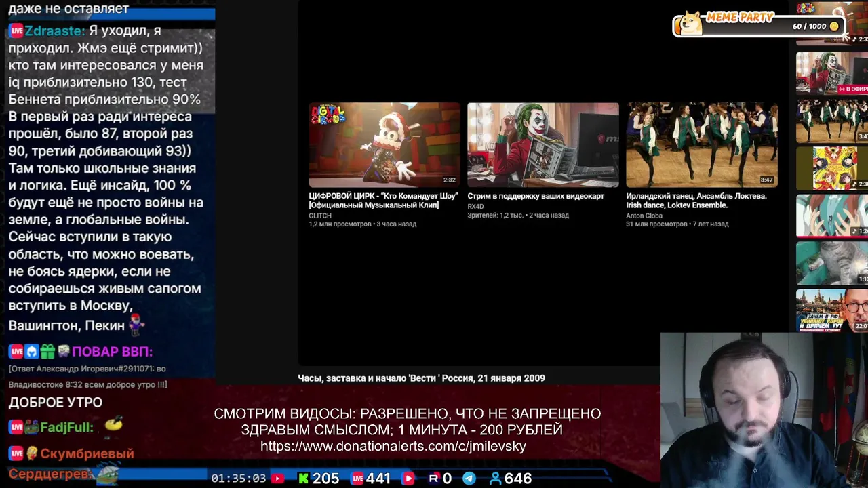Click the small gnome emoji after Пекин

(x=137, y=325)
